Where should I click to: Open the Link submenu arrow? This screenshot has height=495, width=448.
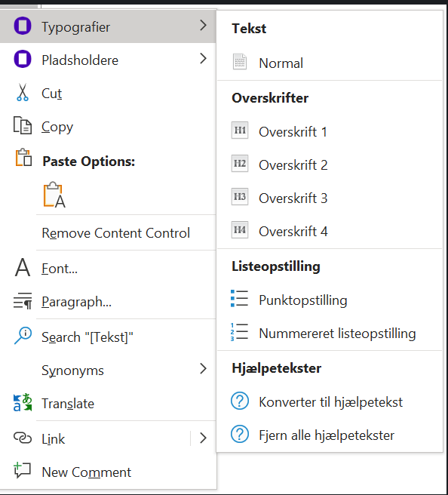click(203, 438)
